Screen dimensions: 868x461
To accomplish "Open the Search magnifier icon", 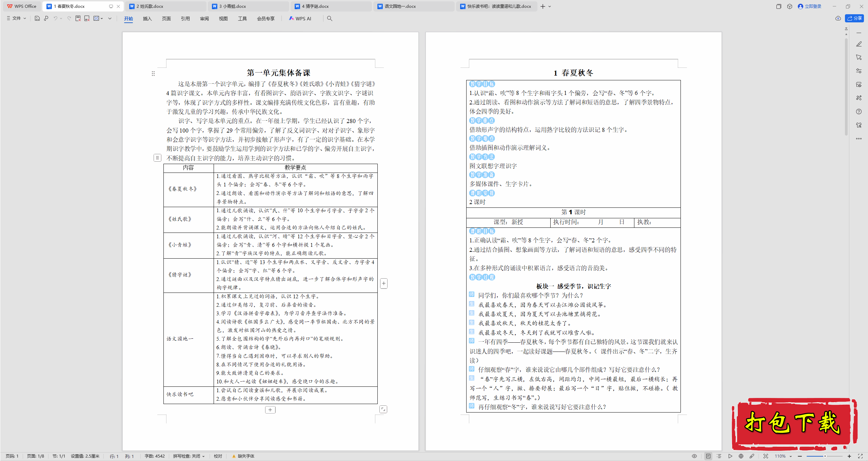I will pyautogui.click(x=330, y=19).
